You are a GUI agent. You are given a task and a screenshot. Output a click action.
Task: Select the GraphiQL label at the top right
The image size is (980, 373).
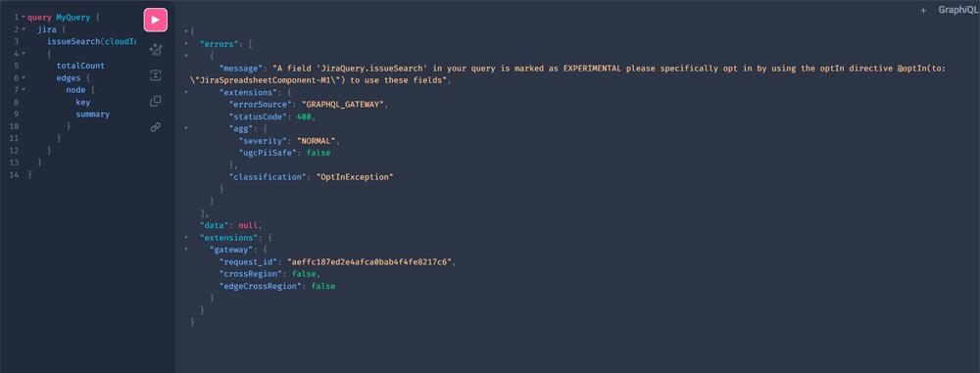point(955,10)
